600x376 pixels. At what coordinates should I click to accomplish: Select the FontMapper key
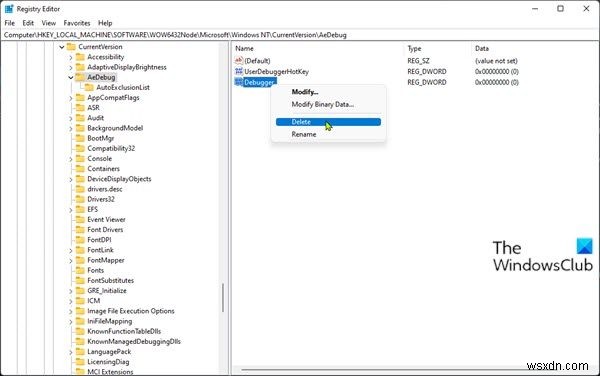pos(106,260)
